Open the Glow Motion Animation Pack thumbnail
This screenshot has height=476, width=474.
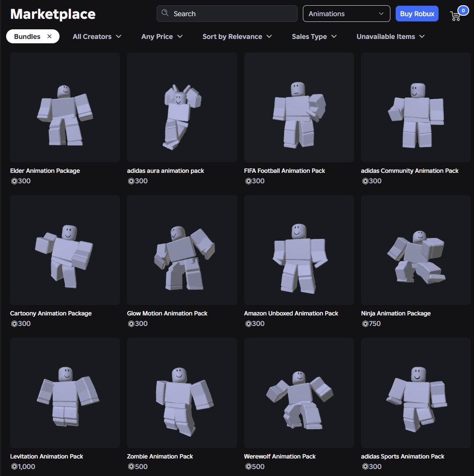click(x=182, y=250)
